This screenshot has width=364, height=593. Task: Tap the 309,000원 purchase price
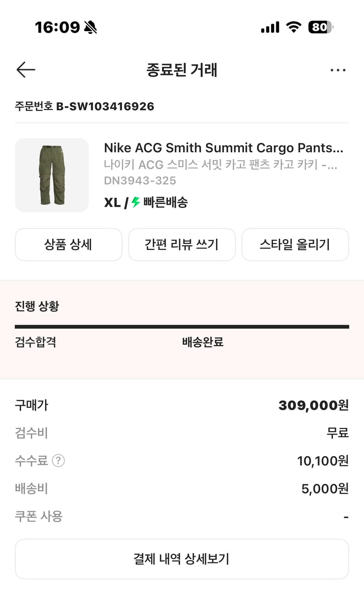coord(313,405)
